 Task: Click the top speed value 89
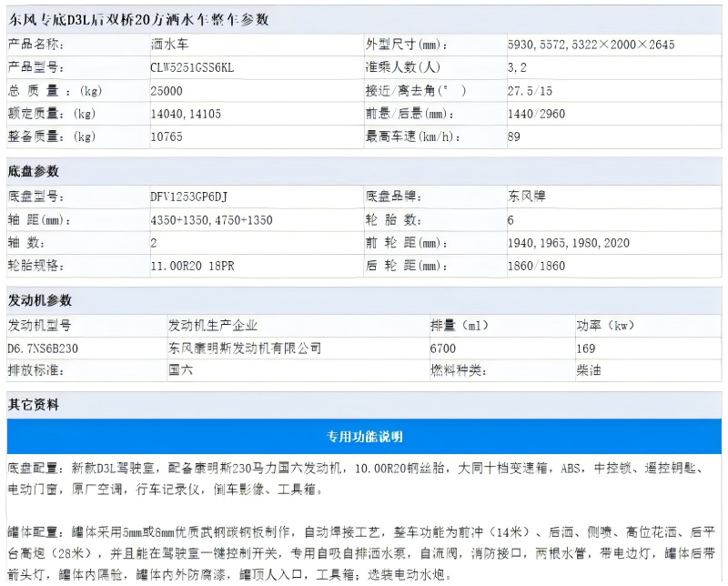point(514,136)
